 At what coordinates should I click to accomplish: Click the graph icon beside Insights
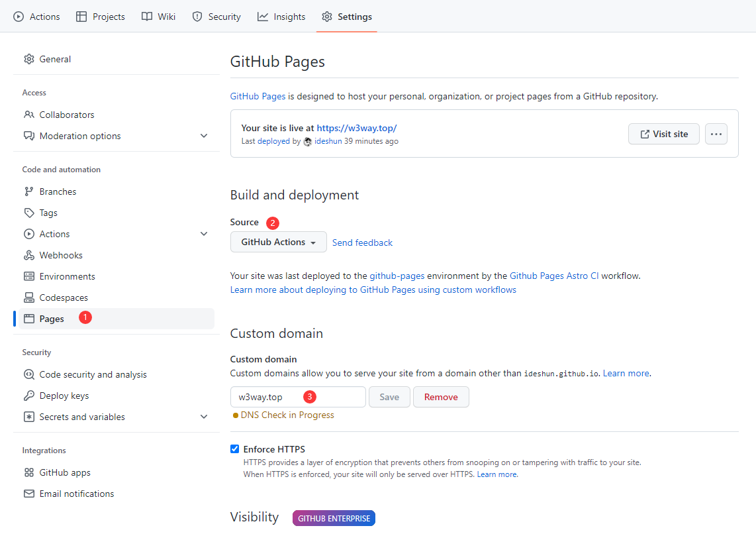263,17
